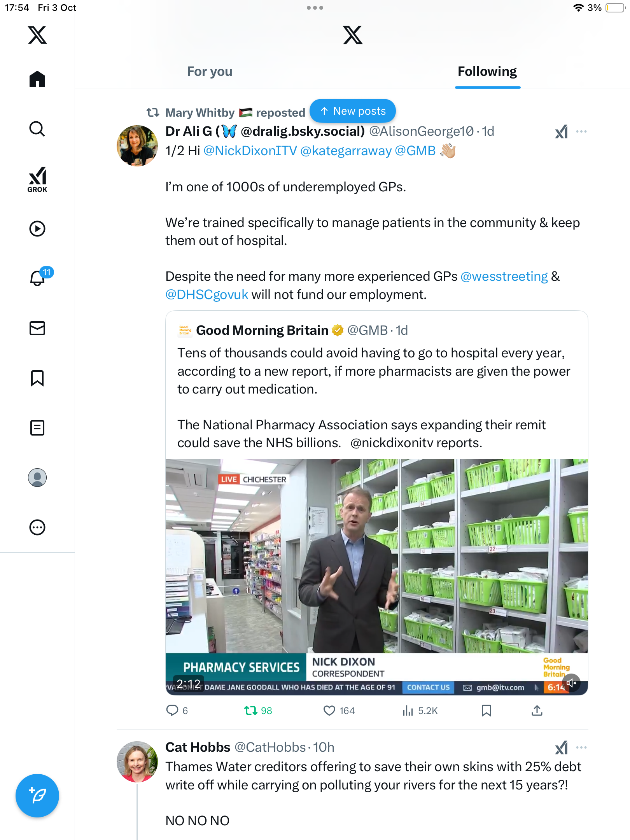Open the Grok sidebar icon

37,179
